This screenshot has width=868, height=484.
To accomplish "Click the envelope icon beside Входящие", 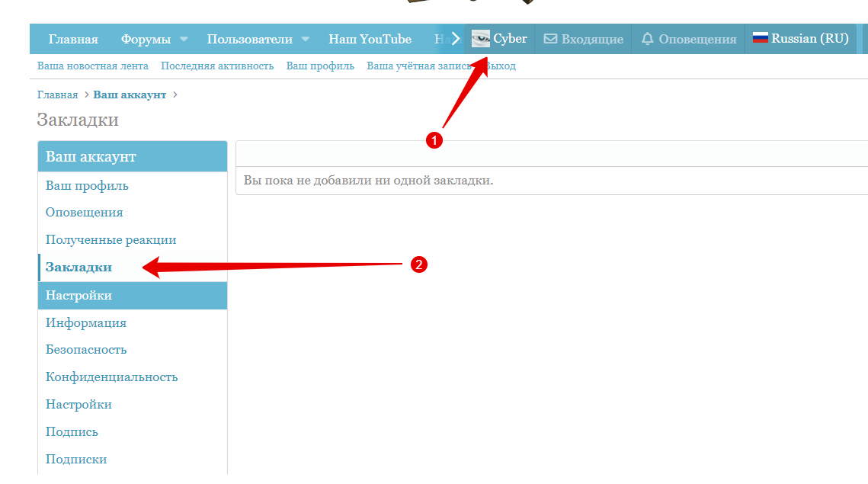I will click(550, 39).
